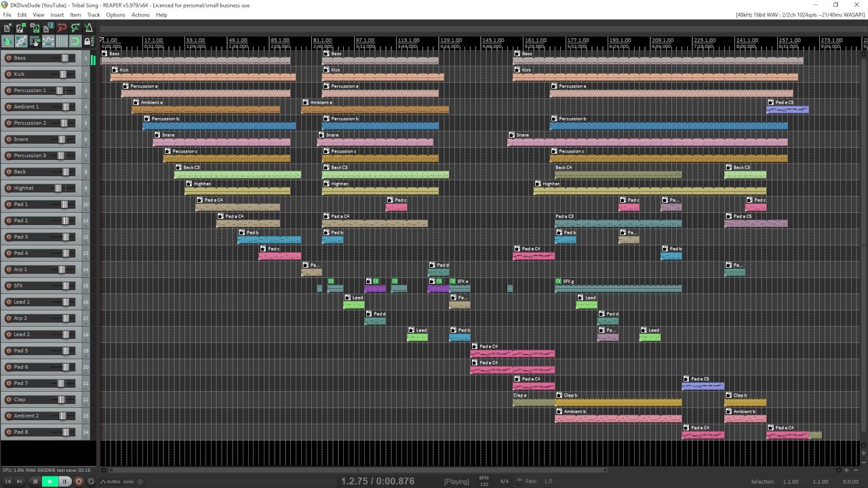Click the Undo toolbar icon
The width and height of the screenshot is (868, 488).
(62, 28)
